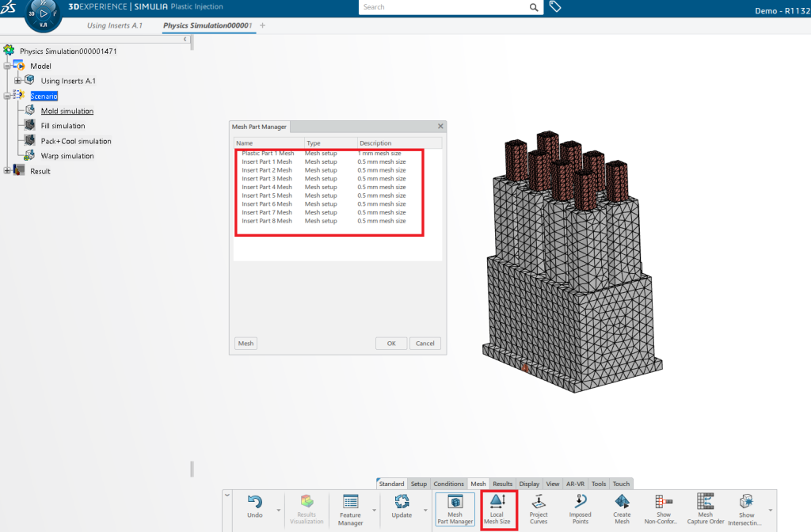Click the 3DEXPERIENCE compass play button
811x532 pixels.
pos(44,13)
